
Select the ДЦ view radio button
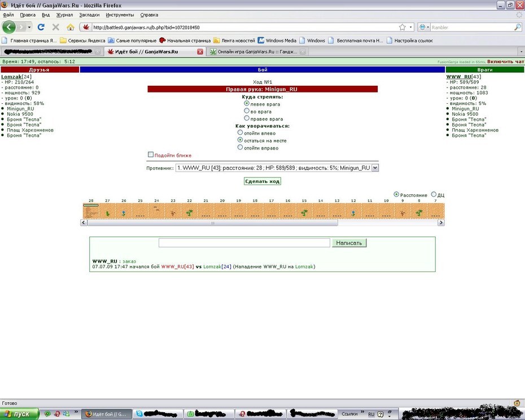(x=434, y=194)
